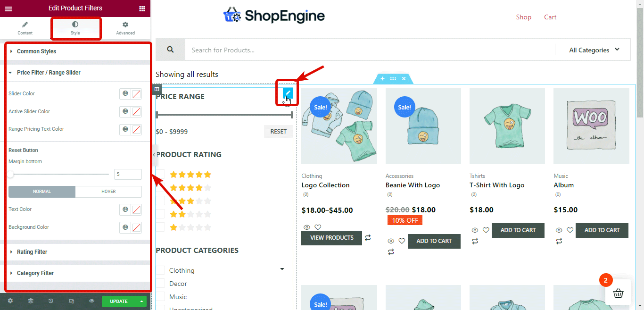Click the compare icon beside View Products
The height and width of the screenshot is (310, 644).
point(368,238)
